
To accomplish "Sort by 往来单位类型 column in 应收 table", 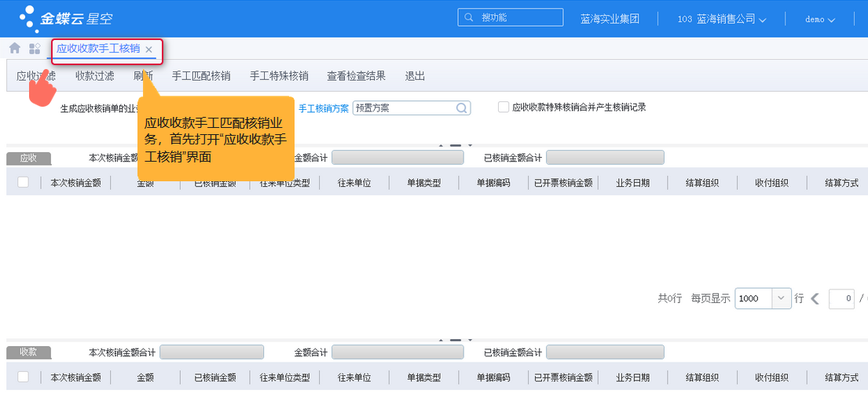I will tap(284, 183).
